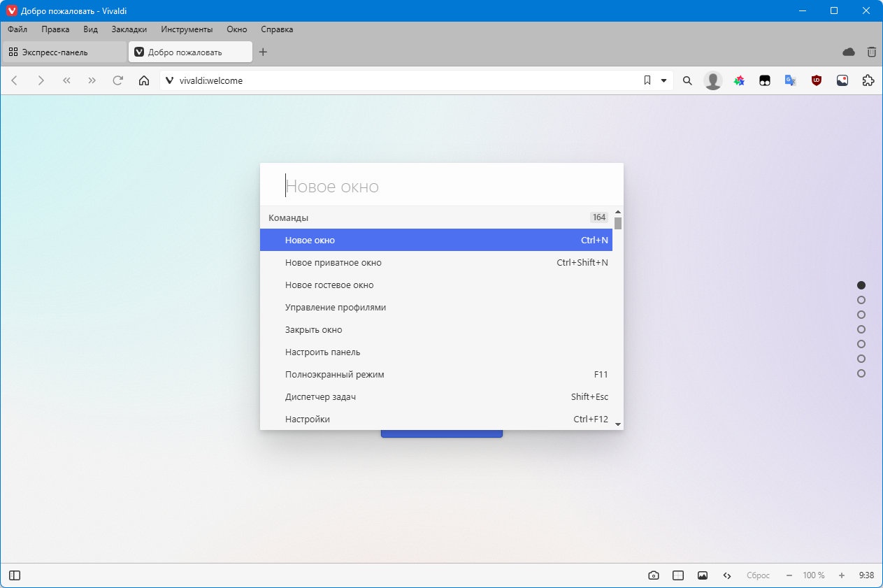Switch to the Экспресс-панель tab
Image resolution: width=883 pixels, height=588 pixels.
(x=64, y=52)
